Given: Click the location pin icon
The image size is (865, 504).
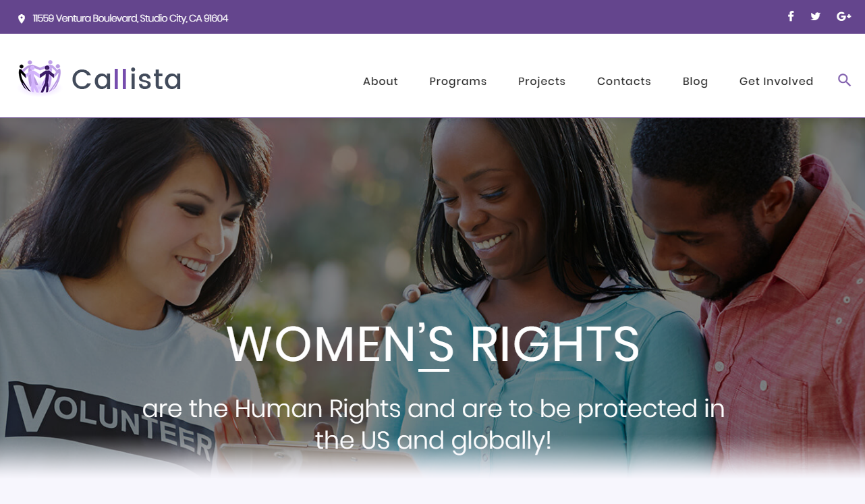Looking at the screenshot, I should point(22,19).
